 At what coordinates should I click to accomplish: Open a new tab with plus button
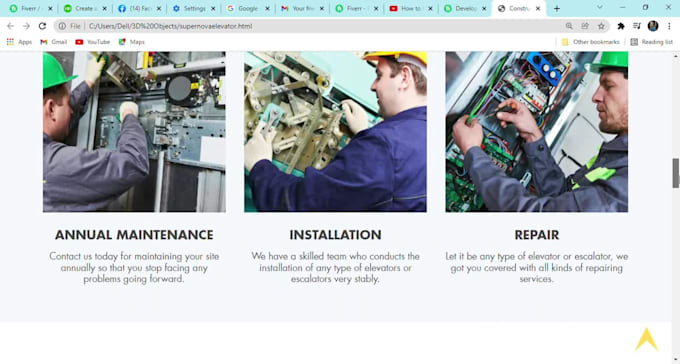coord(557,9)
